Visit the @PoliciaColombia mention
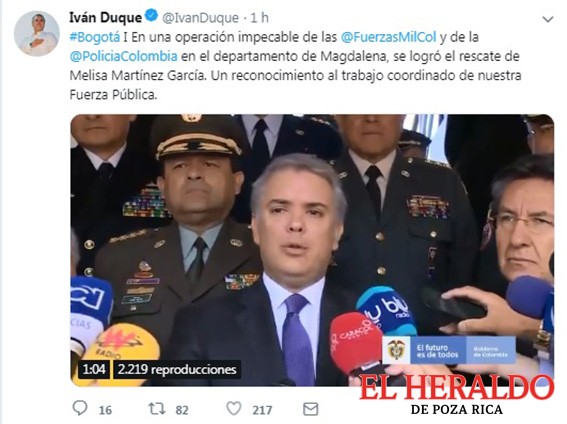Screen dimensions: 567x424 click(124, 56)
